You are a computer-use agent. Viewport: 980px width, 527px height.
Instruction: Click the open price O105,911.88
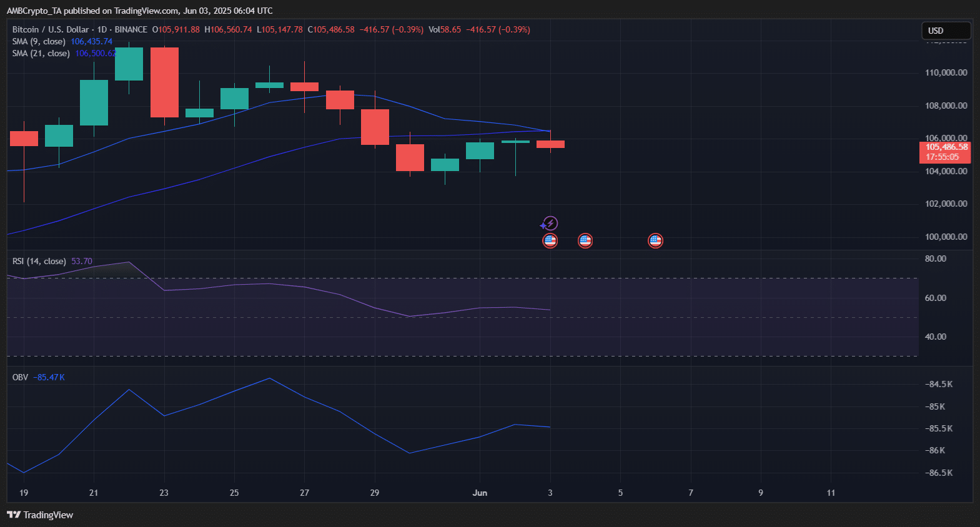(176, 29)
